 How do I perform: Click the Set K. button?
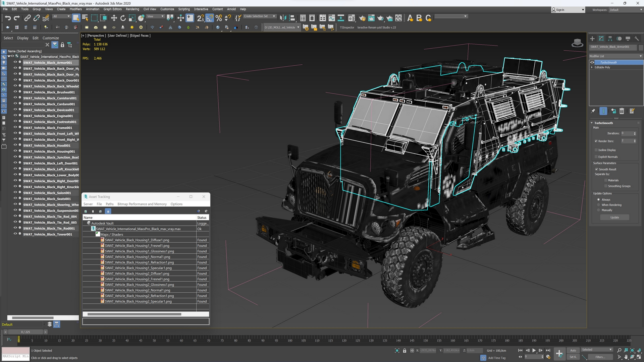[573, 357]
